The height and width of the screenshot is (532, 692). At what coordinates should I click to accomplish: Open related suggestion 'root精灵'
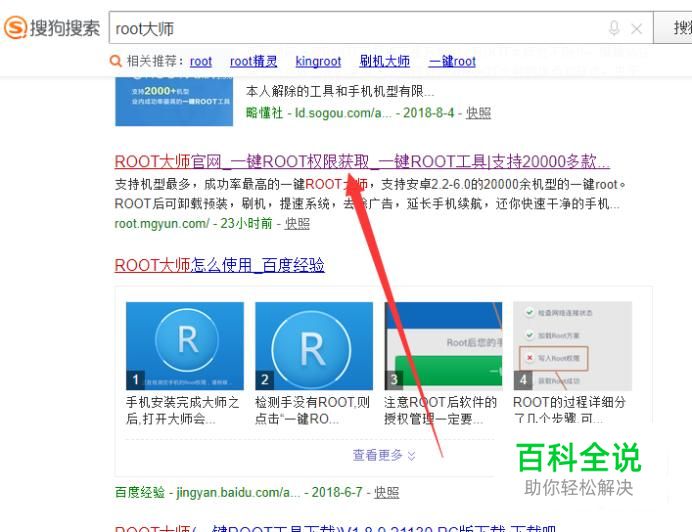click(254, 61)
